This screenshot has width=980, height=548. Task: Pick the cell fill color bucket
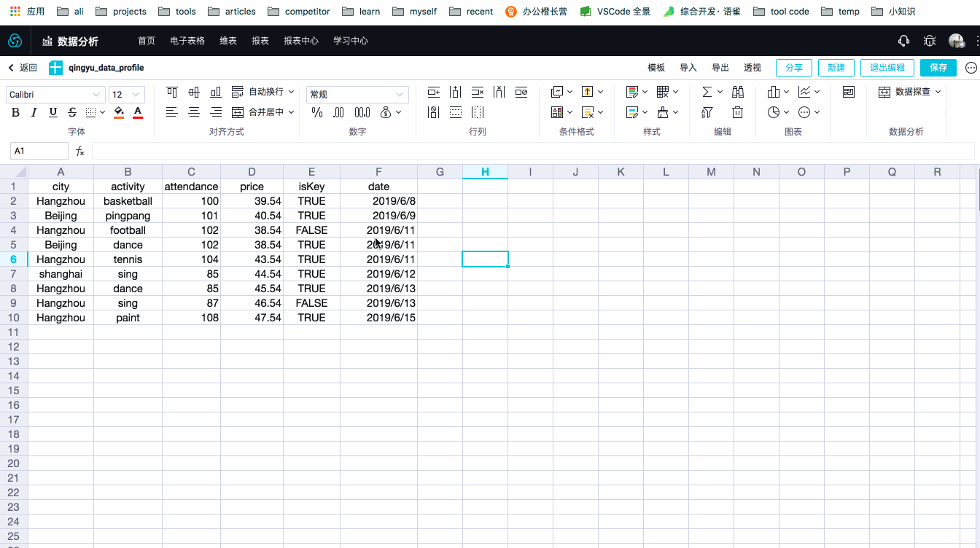119,112
